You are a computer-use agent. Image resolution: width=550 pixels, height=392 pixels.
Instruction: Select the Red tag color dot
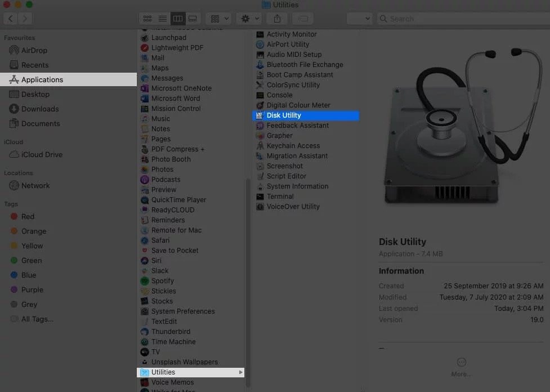click(13, 216)
